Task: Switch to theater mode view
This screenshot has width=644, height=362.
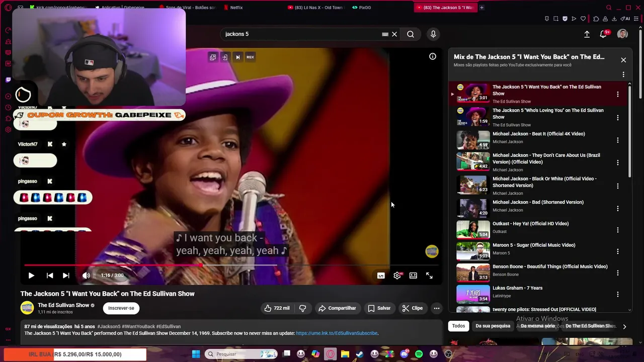Action: tap(413, 276)
